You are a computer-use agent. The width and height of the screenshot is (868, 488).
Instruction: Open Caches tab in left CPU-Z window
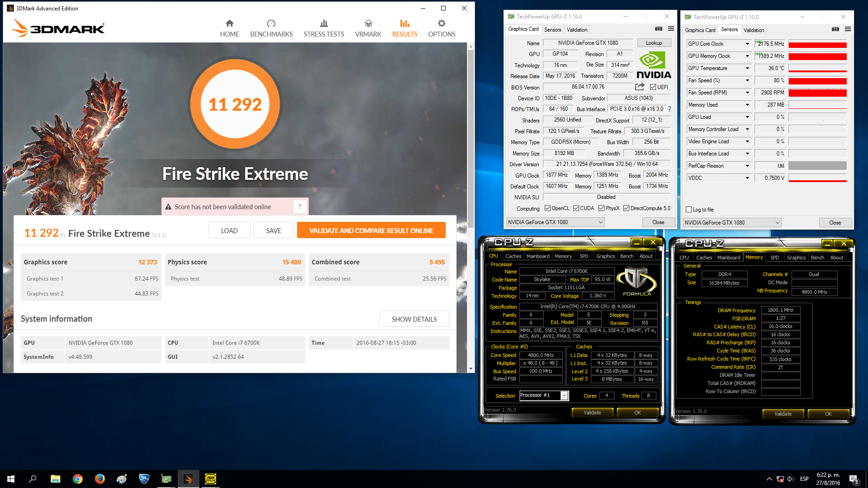click(513, 256)
